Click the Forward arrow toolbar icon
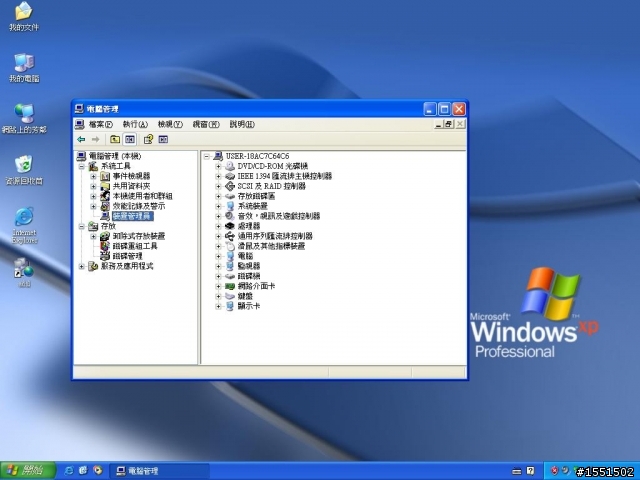Screen dimensions: 640x480 (96, 140)
